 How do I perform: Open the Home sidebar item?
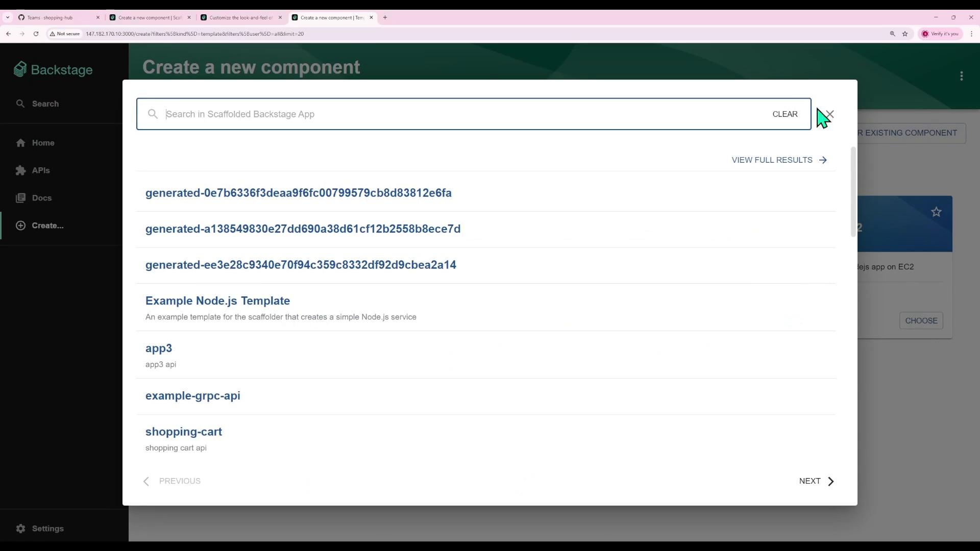pyautogui.click(x=43, y=143)
